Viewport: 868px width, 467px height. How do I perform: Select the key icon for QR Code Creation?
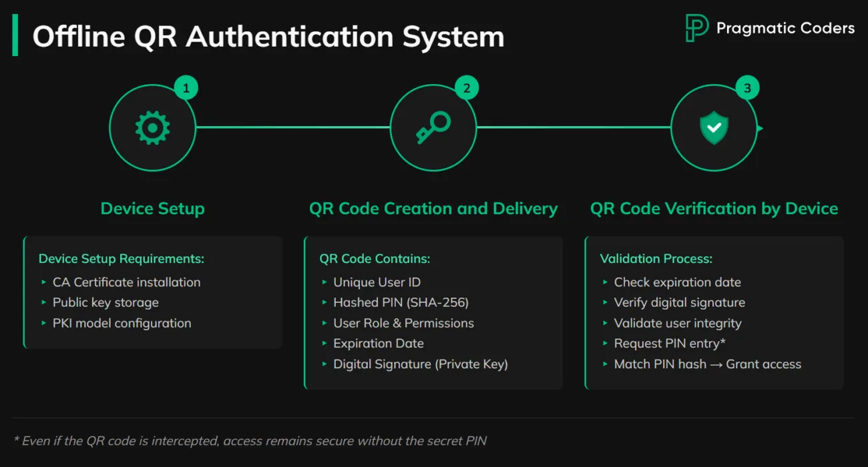(433, 126)
